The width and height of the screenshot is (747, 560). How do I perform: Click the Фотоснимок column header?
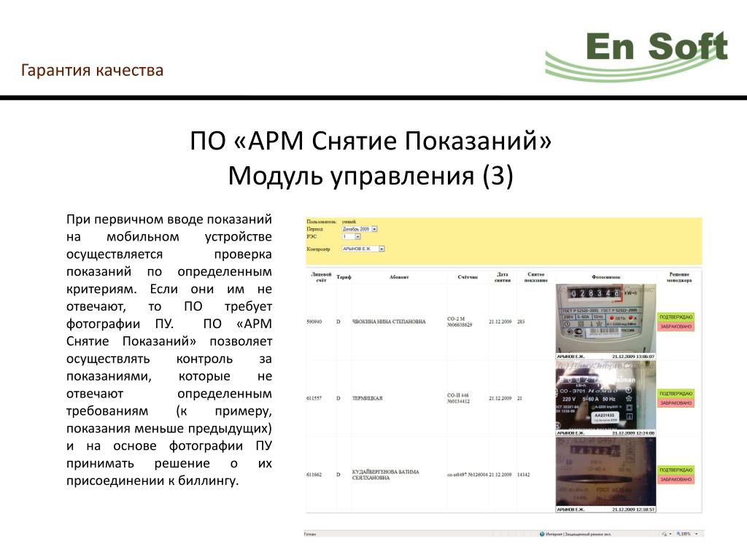[606, 277]
